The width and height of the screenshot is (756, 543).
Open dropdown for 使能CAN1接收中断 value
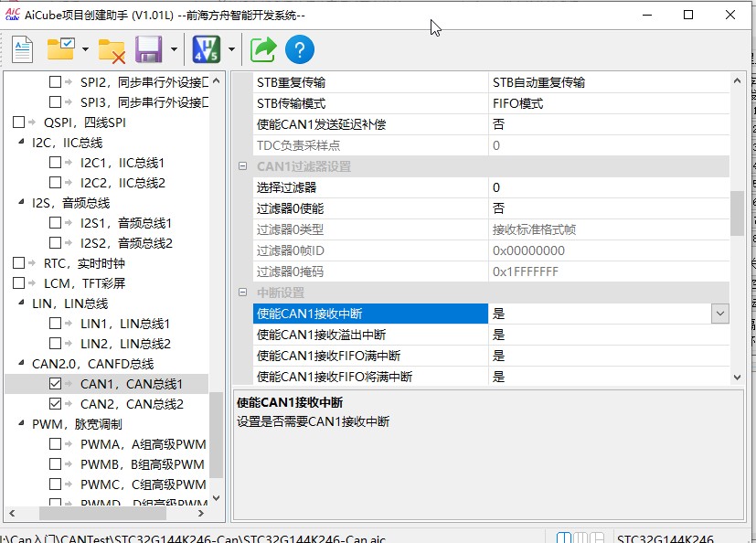(719, 314)
